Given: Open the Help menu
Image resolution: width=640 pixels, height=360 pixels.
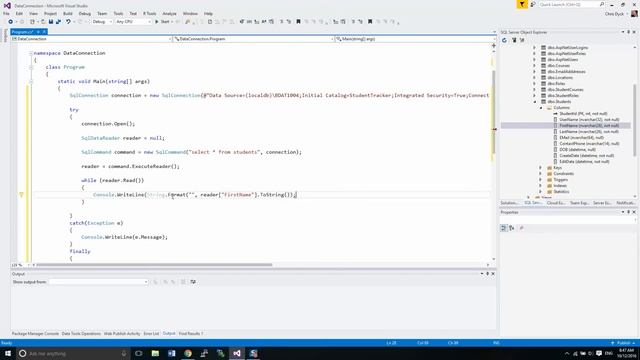Looking at the screenshot, I should (208, 13).
